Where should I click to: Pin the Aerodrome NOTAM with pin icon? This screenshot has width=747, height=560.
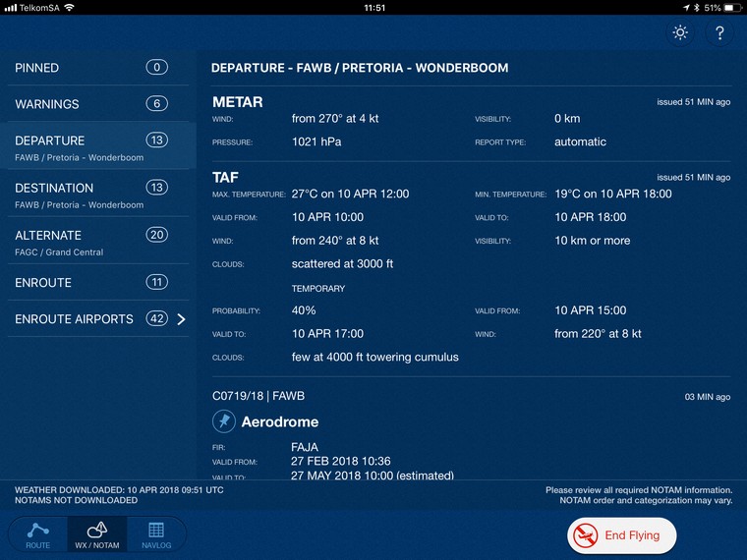coord(224,421)
